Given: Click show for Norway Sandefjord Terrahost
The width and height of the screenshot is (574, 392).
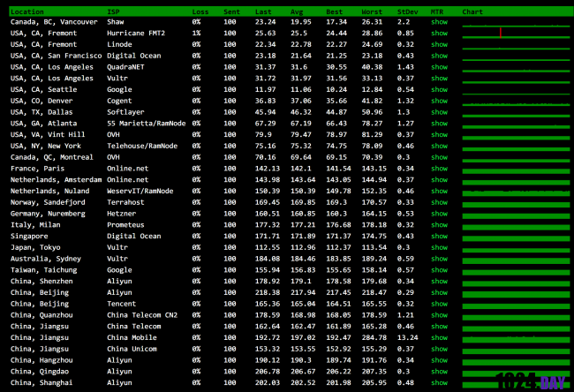Looking at the screenshot, I should click(x=439, y=202).
